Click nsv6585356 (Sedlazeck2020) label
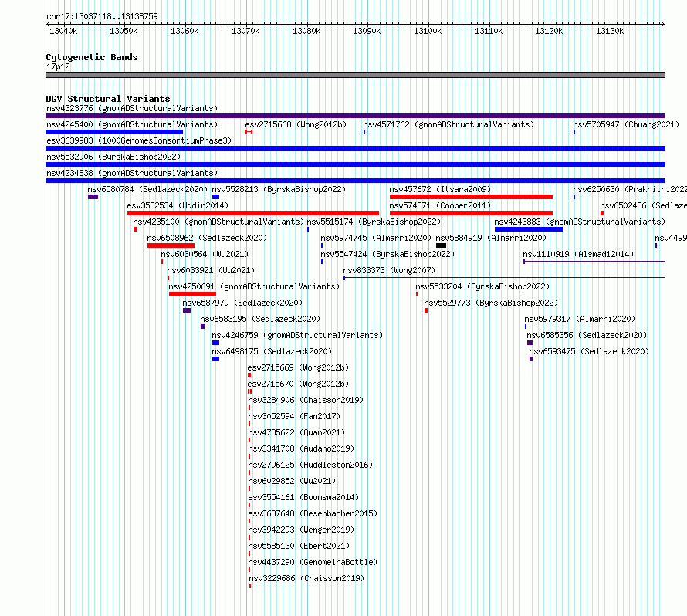Viewport: 687px width, 616px height. click(x=587, y=335)
